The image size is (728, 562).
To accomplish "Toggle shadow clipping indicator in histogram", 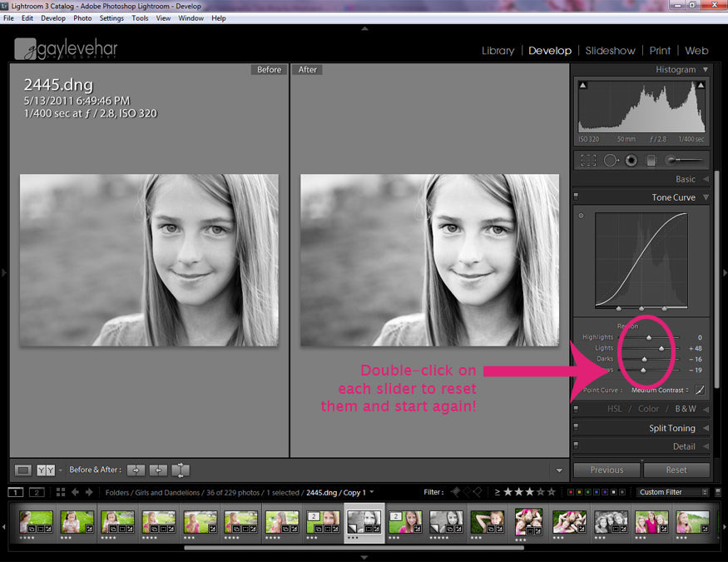I will click(582, 85).
